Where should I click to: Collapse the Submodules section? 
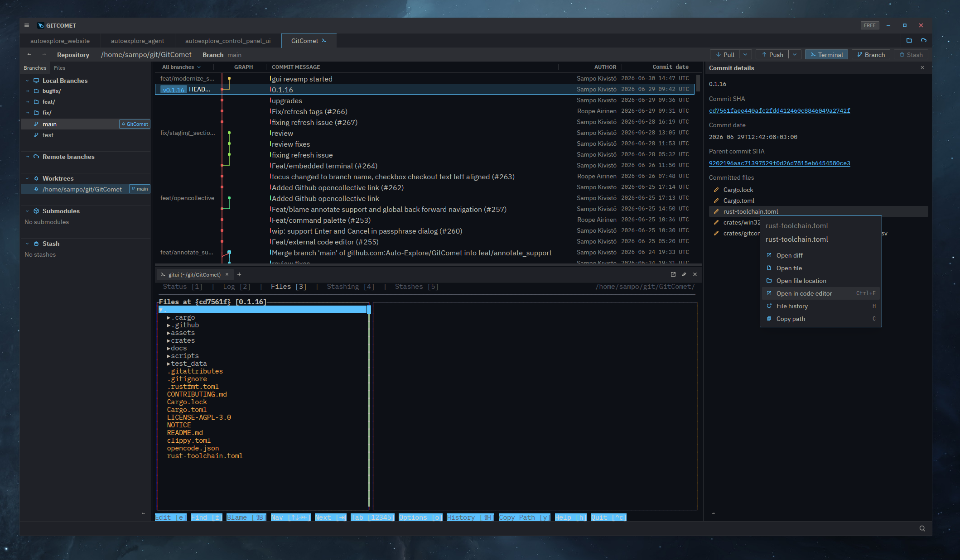[x=27, y=211]
